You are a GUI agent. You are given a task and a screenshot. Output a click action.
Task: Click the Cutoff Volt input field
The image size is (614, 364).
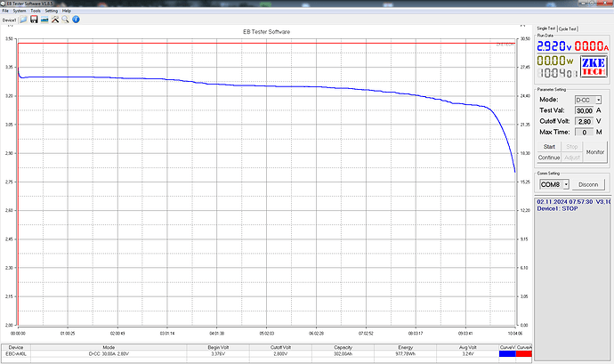point(585,121)
